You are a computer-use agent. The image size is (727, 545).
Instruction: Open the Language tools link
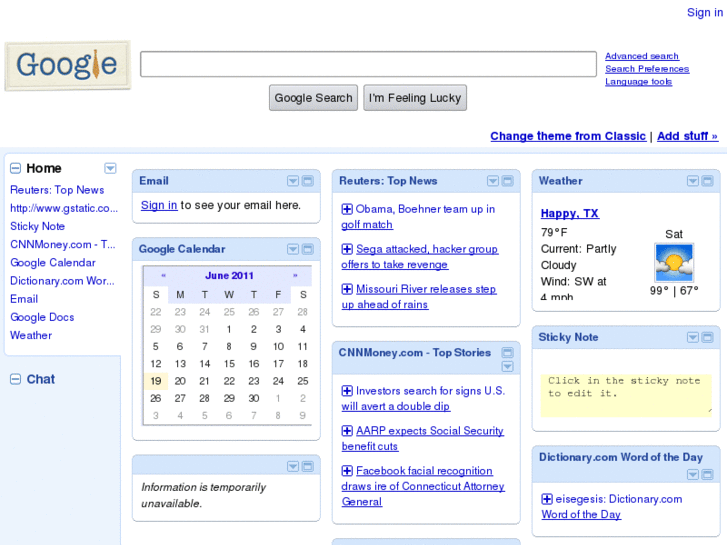[x=638, y=82]
